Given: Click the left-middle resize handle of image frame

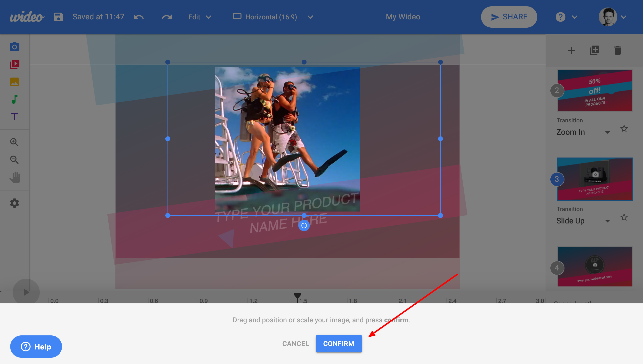Looking at the screenshot, I should pos(168,139).
